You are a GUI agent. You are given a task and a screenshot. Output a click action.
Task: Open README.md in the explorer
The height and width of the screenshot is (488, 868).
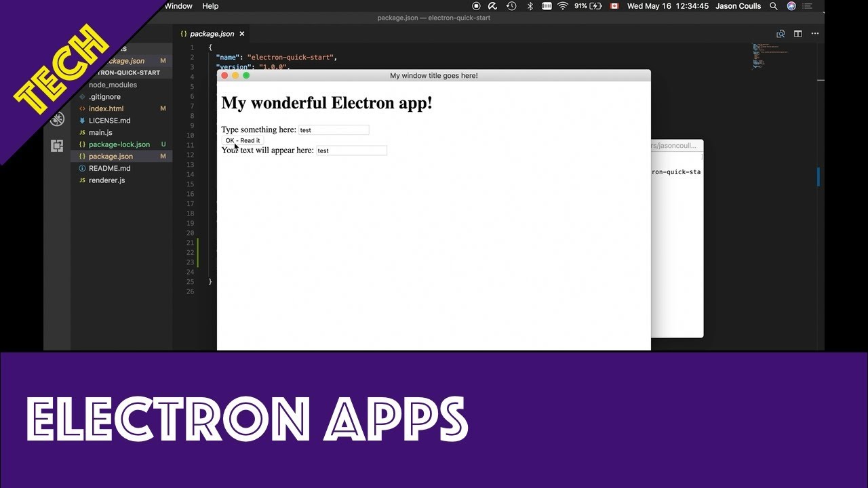(121, 168)
